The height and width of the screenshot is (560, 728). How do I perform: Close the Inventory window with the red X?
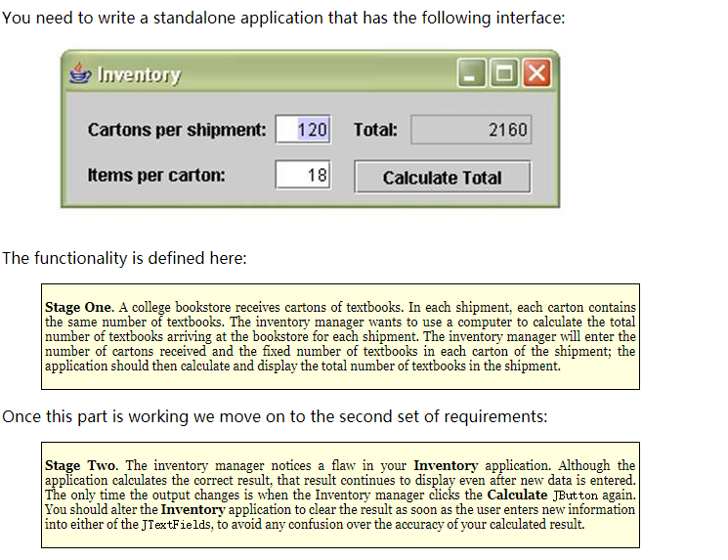(536, 73)
